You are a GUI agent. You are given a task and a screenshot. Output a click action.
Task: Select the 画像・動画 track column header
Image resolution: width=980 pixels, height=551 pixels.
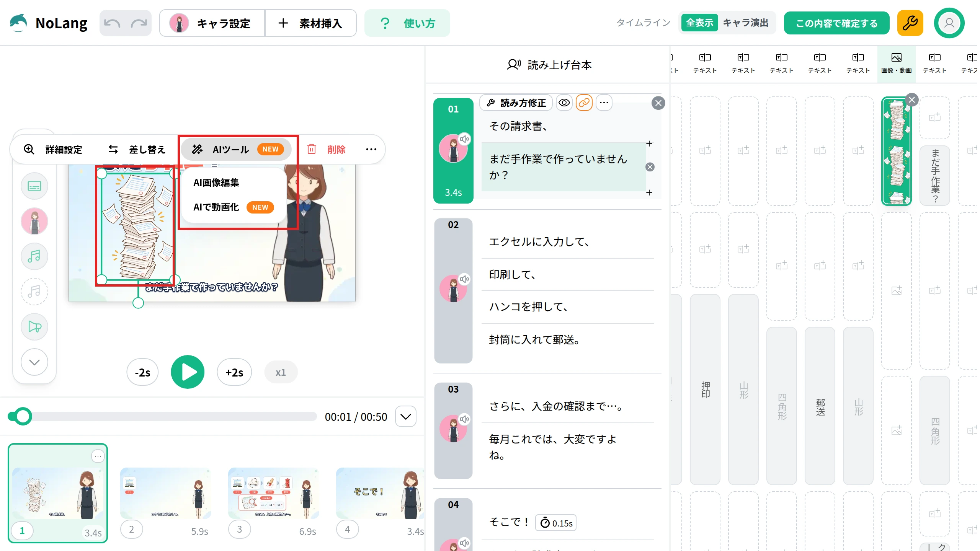(896, 64)
